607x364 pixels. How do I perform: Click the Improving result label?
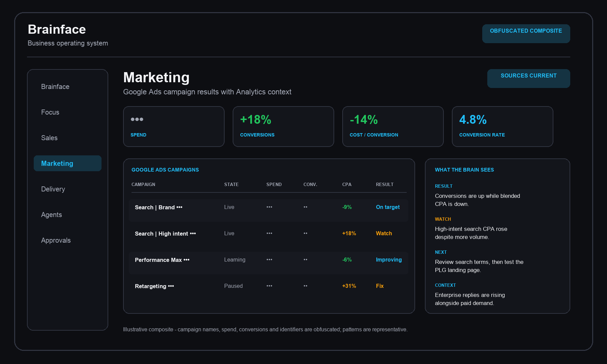pyautogui.click(x=389, y=260)
